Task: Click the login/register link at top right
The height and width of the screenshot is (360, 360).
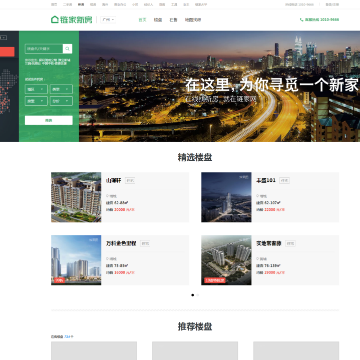Action: 332,5
